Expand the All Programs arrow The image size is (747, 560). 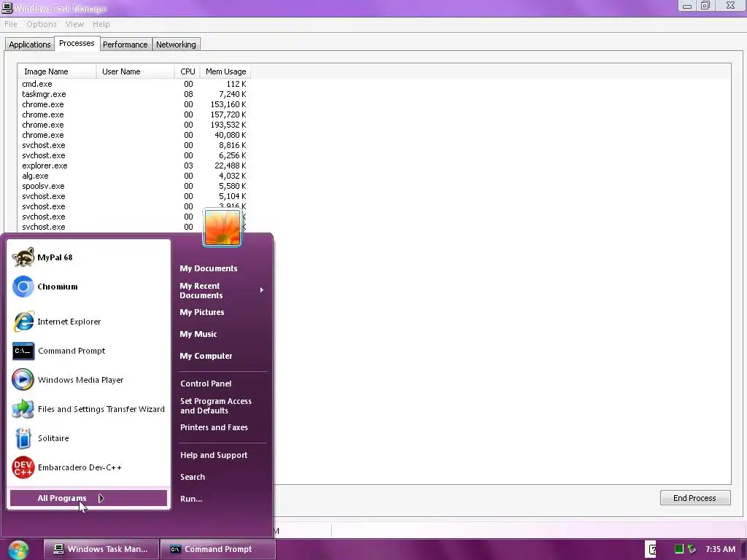(101, 498)
